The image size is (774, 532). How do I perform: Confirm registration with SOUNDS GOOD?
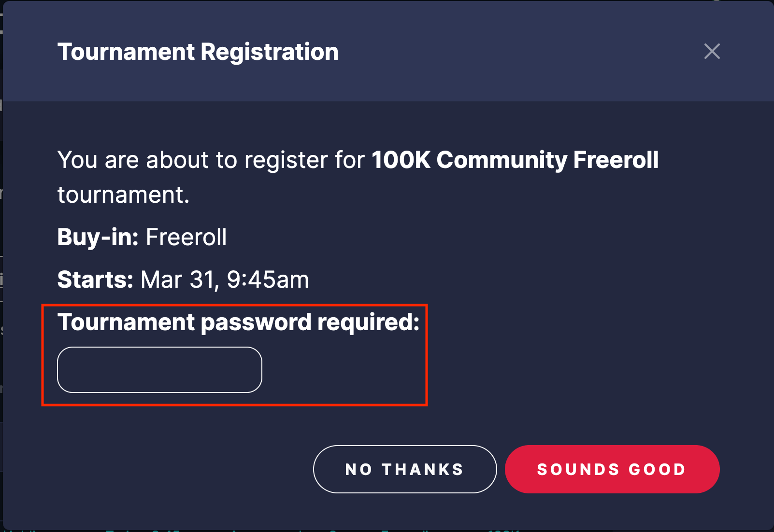click(612, 469)
